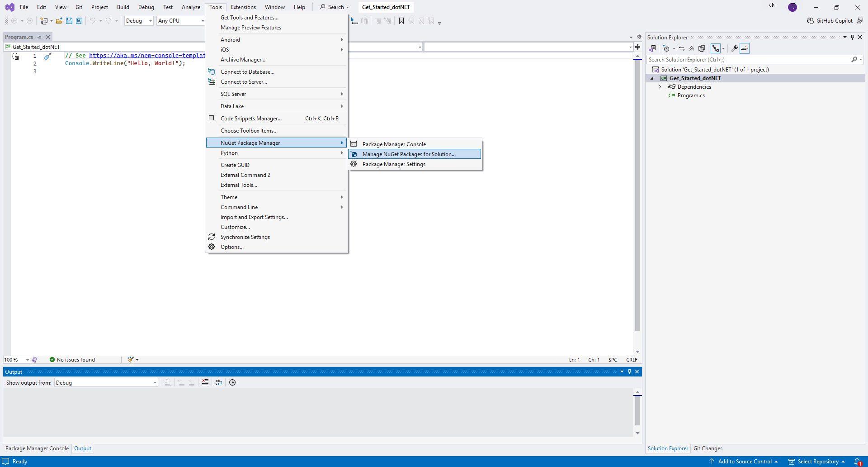
Task: Select Manage NuGet Packages for Solution
Action: 409,154
